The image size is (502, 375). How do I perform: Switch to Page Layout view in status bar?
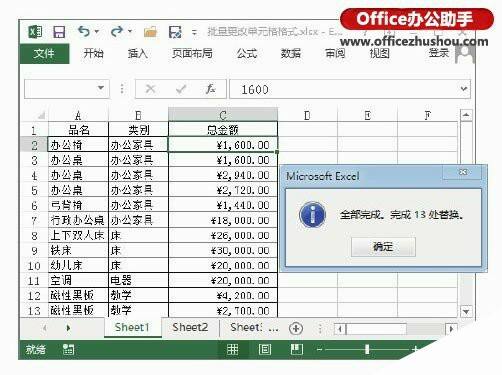pos(265,349)
